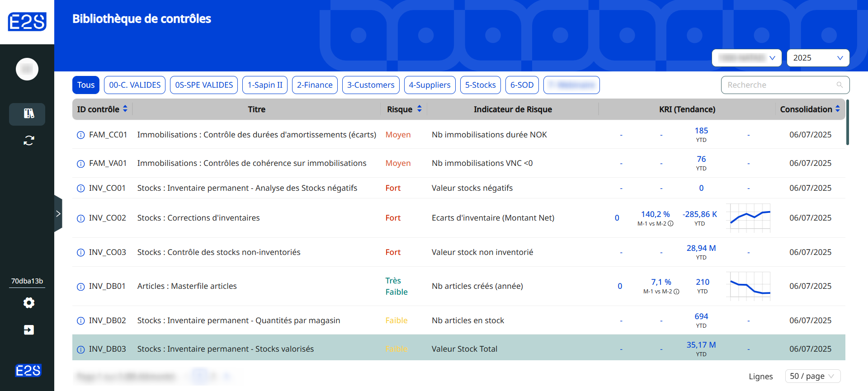Viewport: 868px width, 391px height.
Task: Sort table by ID contrôle column
Action: tap(125, 109)
